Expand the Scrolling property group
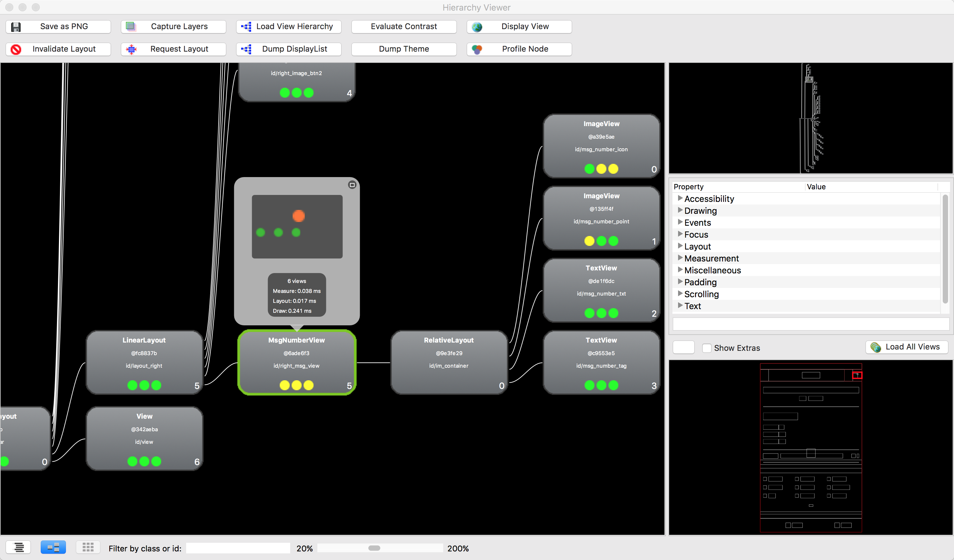Image resolution: width=954 pixels, height=560 pixels. click(680, 294)
